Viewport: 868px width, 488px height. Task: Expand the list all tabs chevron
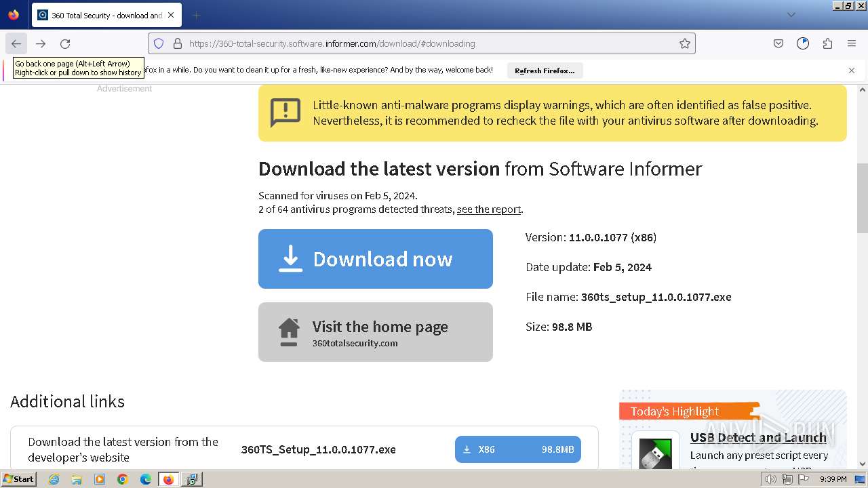[791, 15]
